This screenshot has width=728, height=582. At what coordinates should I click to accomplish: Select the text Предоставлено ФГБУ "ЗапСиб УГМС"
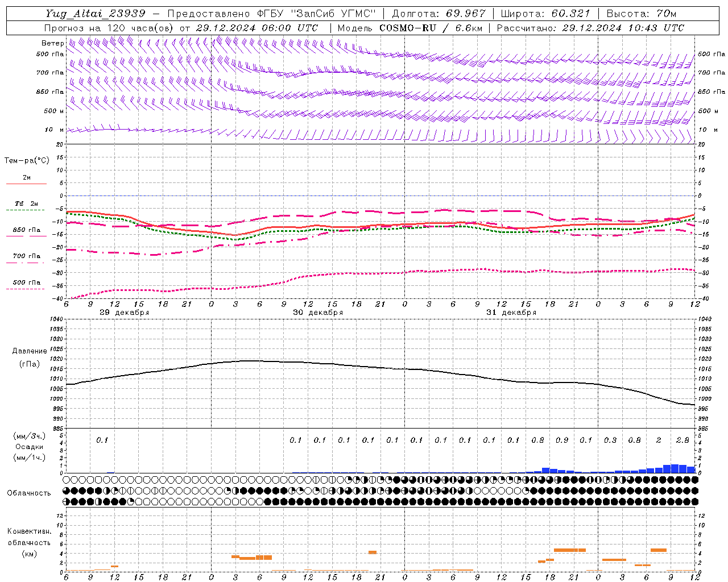pyautogui.click(x=271, y=14)
